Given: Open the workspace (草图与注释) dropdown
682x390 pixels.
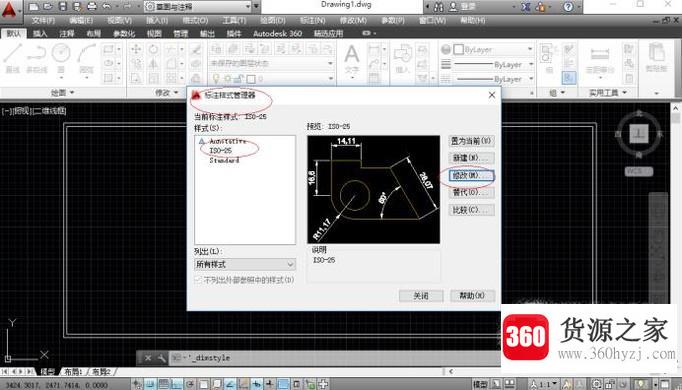Looking at the screenshot, I should tap(198, 7).
